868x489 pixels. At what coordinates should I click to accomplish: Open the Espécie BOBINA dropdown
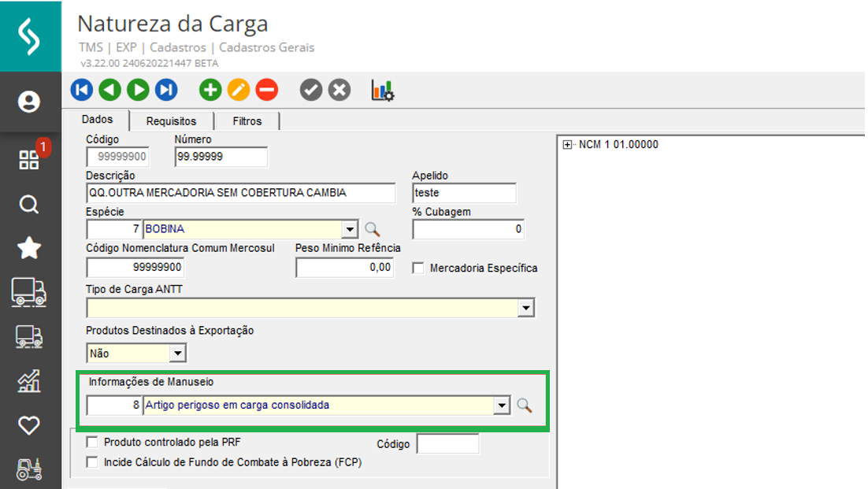pyautogui.click(x=349, y=229)
